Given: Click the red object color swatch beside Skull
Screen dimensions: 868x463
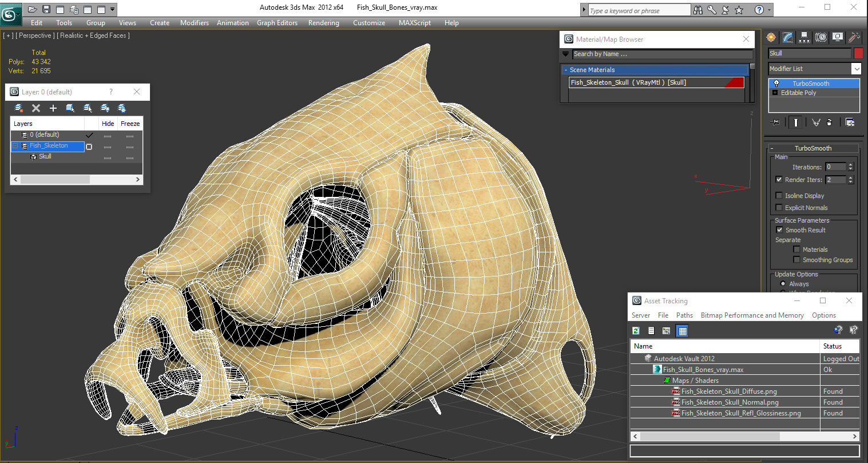Looking at the screenshot, I should pyautogui.click(x=858, y=53).
